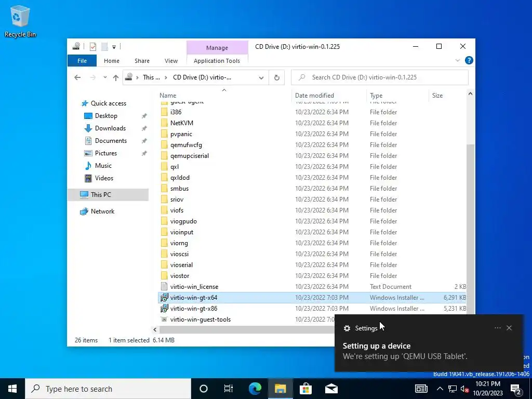Viewport: 532px width, 399px height.
Task: Select the NetKVM folder icon
Action: coord(164,123)
